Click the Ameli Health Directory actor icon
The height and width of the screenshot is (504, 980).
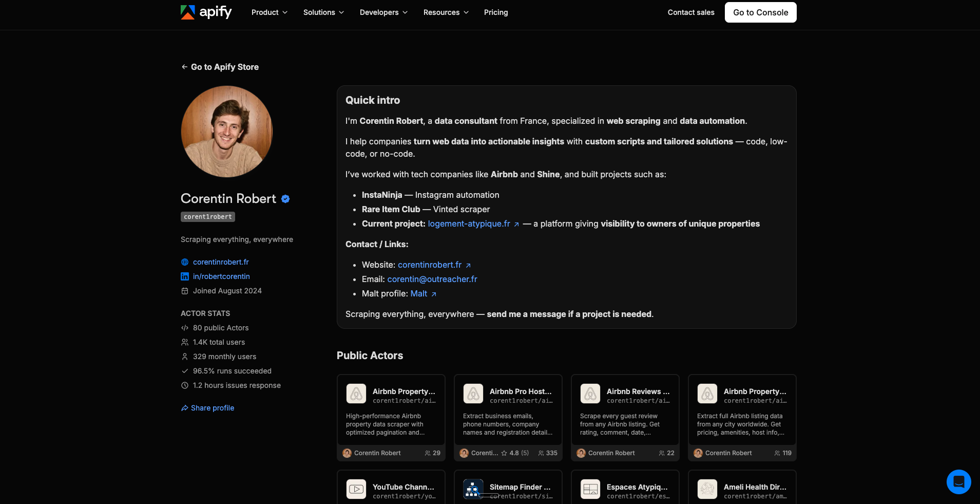(x=707, y=490)
